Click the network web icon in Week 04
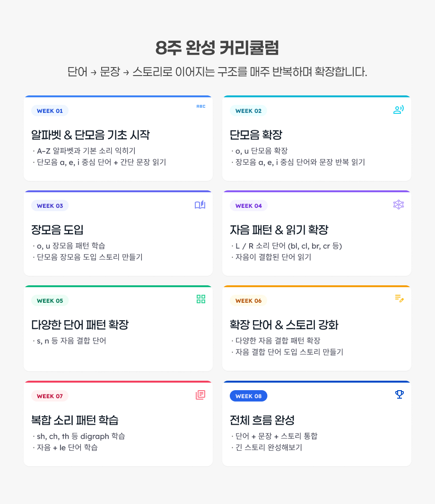Image resolution: width=435 pixels, height=504 pixels. pyautogui.click(x=399, y=205)
